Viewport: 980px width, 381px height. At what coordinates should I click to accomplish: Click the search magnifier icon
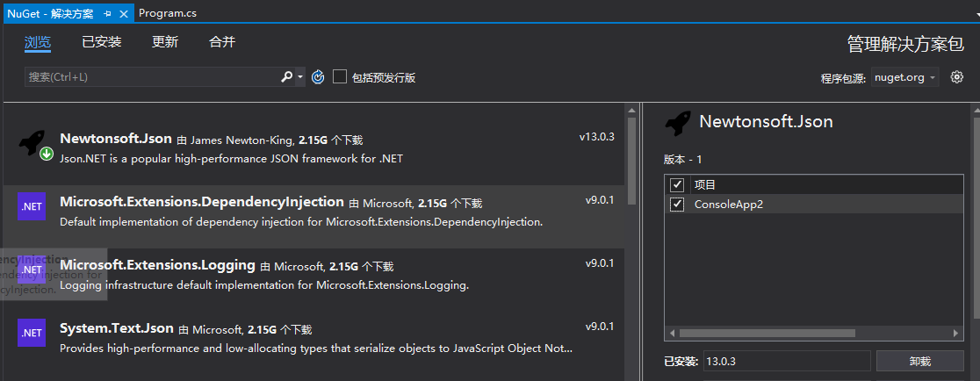tap(286, 77)
